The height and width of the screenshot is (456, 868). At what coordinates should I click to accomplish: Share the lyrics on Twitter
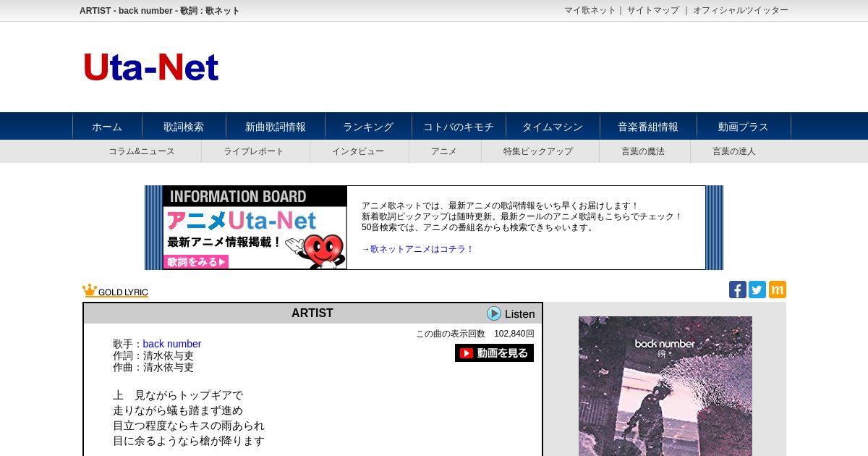pyautogui.click(x=757, y=290)
